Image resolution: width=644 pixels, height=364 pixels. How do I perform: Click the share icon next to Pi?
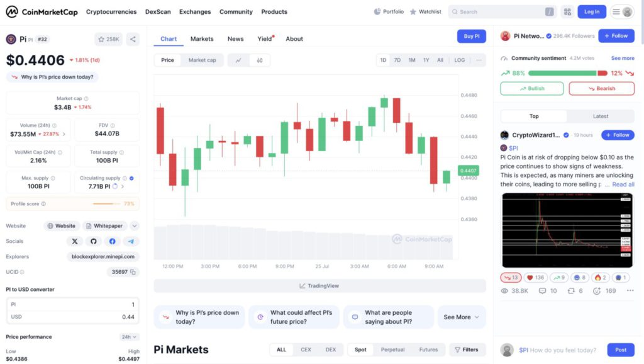(133, 39)
